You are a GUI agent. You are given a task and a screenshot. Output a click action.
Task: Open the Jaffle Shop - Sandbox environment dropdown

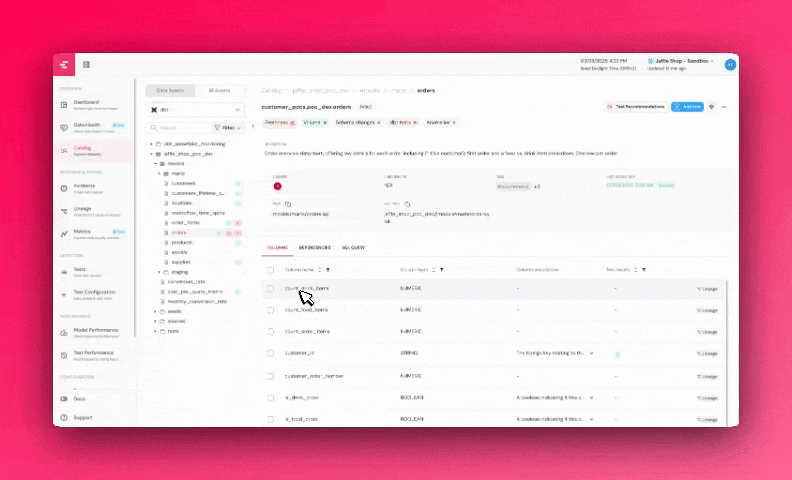681,61
